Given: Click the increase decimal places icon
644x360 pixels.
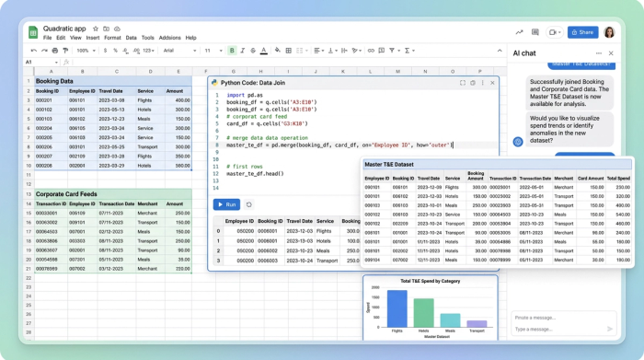Looking at the screenshot, I should [x=136, y=51].
